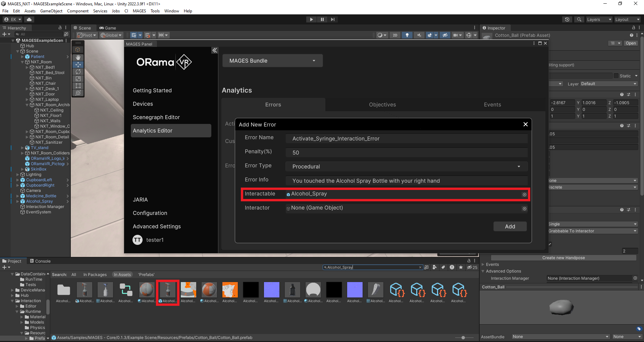Open the Interactable object picker circle
Viewport: 644px width, 342px height.
pyautogui.click(x=525, y=195)
